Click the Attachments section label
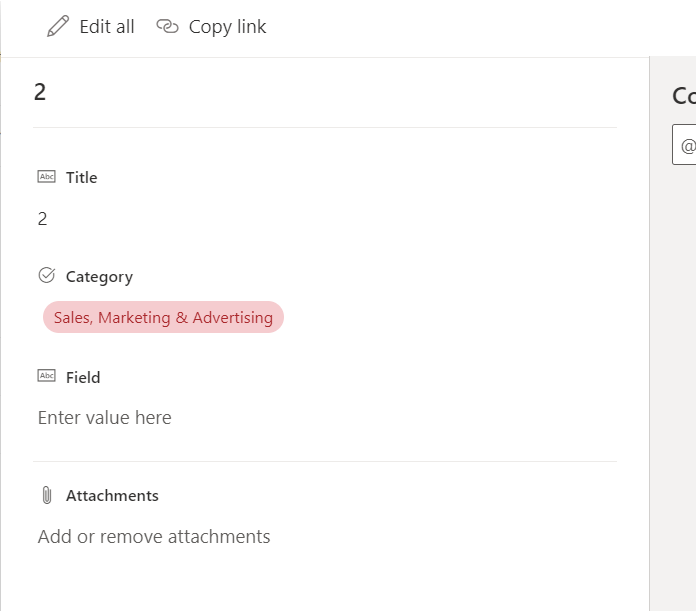Screen dimensions: 696x611 pyautogui.click(x=112, y=495)
